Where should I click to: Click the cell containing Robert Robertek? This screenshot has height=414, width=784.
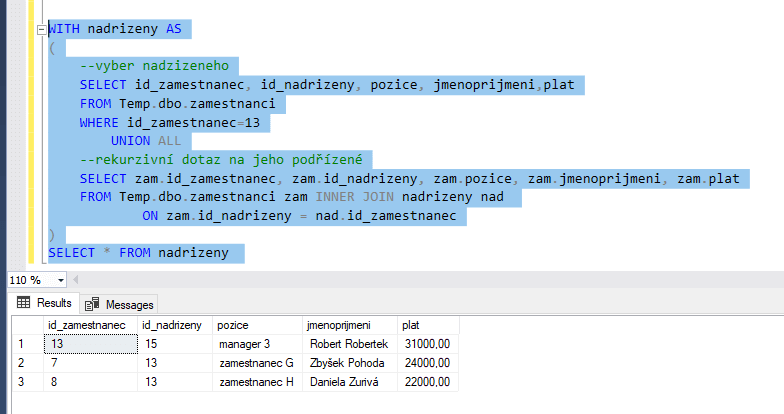[x=350, y=344]
